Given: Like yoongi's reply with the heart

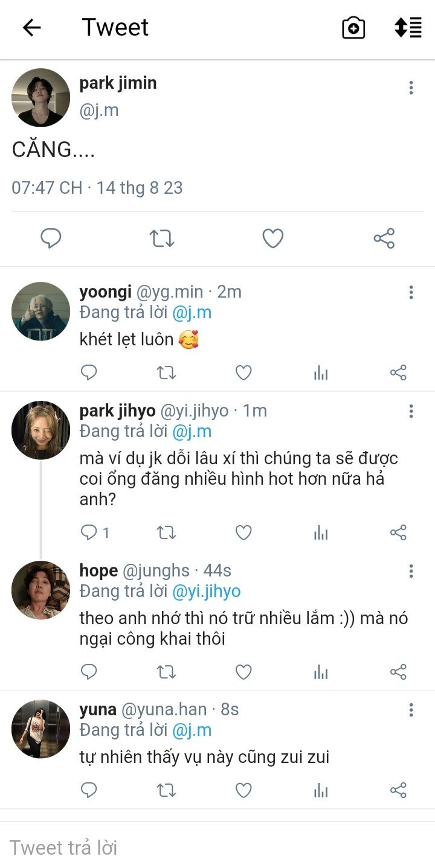Looking at the screenshot, I should pyautogui.click(x=243, y=373).
